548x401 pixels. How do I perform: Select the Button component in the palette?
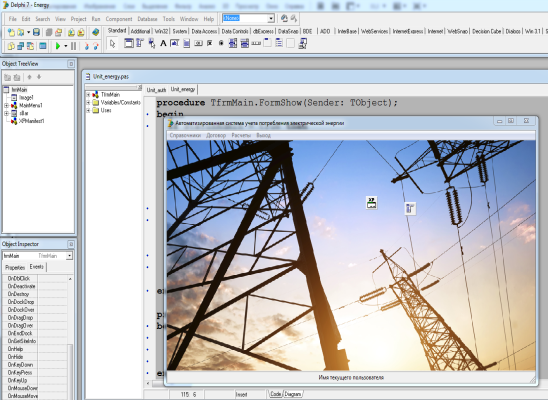(x=198, y=43)
